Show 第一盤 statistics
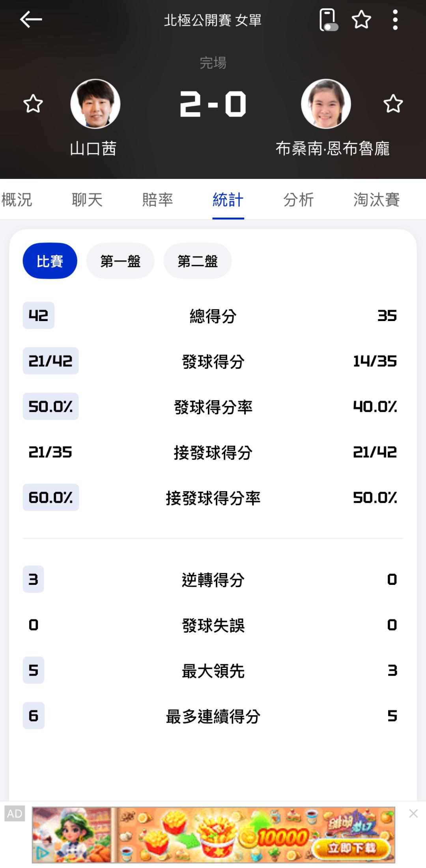This screenshot has width=426, height=868. 120,261
